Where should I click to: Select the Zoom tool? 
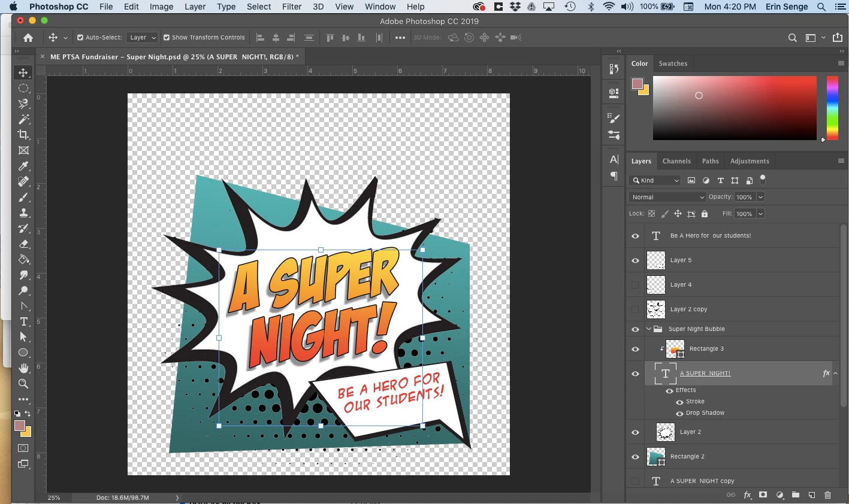23,384
